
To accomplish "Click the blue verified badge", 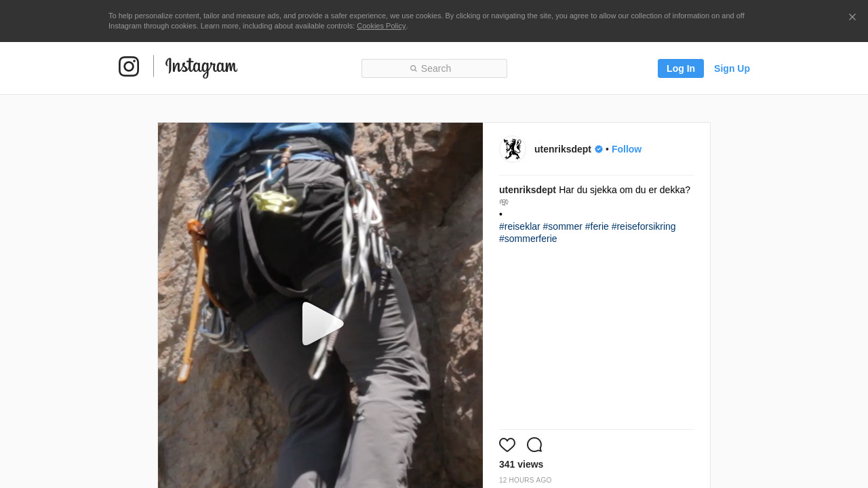I will point(599,149).
